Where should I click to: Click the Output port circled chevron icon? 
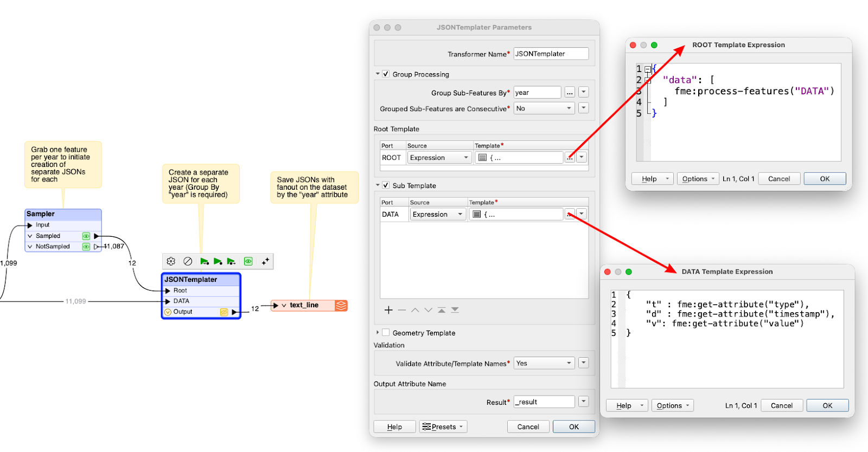click(x=168, y=312)
